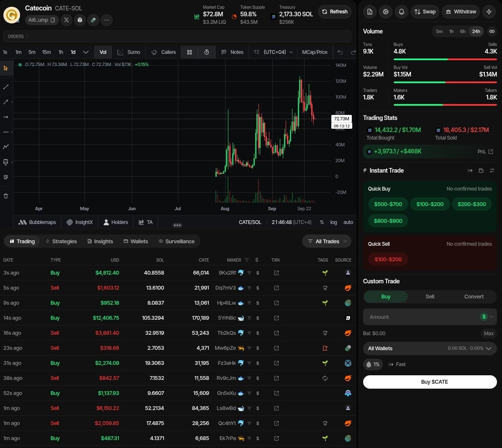
Task: Click Buy $CATE button
Action: (x=430, y=382)
